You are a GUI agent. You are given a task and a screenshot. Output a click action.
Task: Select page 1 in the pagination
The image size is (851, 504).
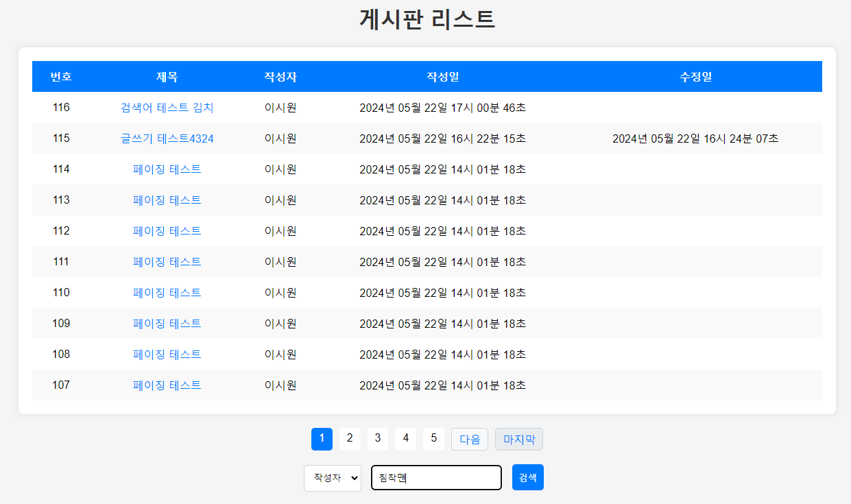tap(322, 439)
